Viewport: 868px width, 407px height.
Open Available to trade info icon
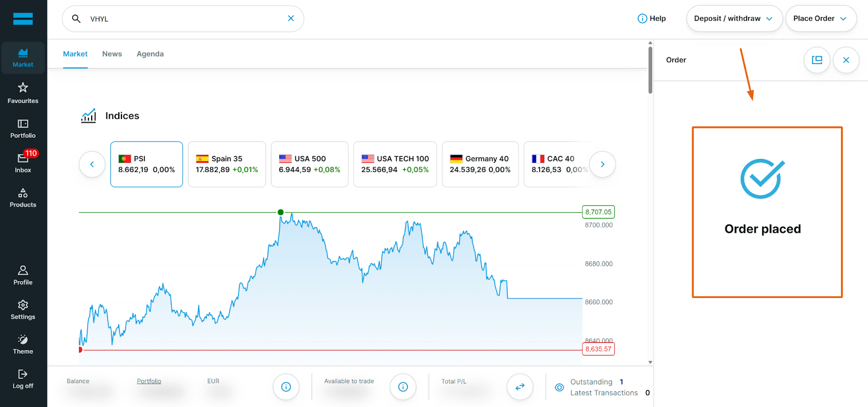(x=403, y=387)
